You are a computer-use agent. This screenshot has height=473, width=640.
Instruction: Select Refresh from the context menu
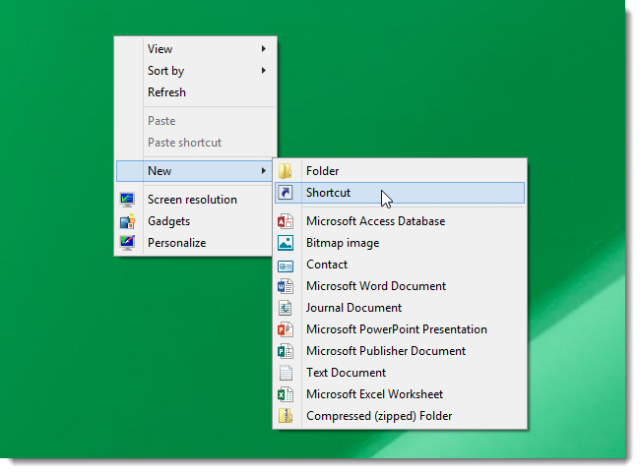[x=167, y=92]
